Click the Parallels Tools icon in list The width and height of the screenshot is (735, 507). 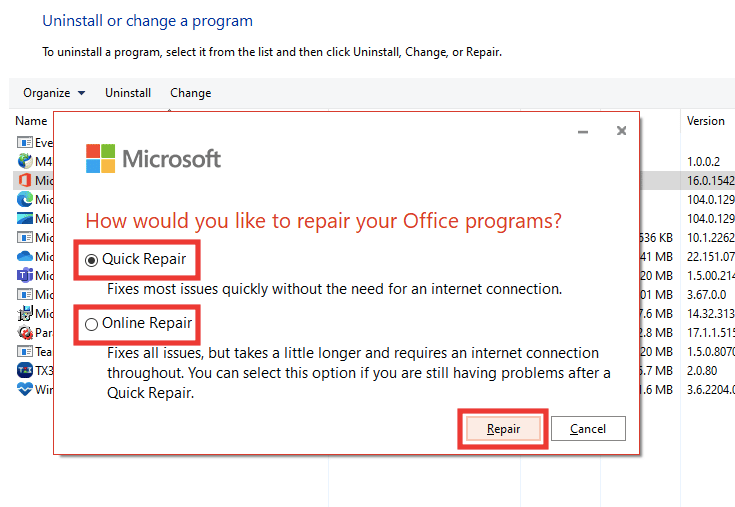coord(25,332)
